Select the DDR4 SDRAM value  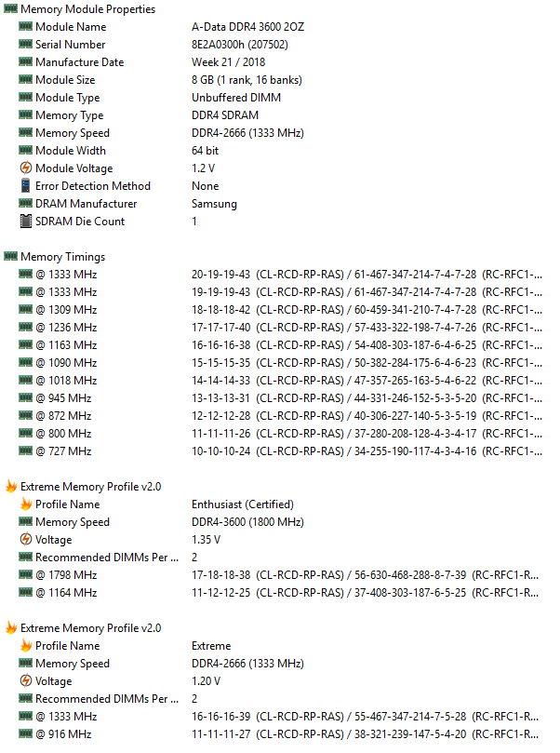[225, 115]
